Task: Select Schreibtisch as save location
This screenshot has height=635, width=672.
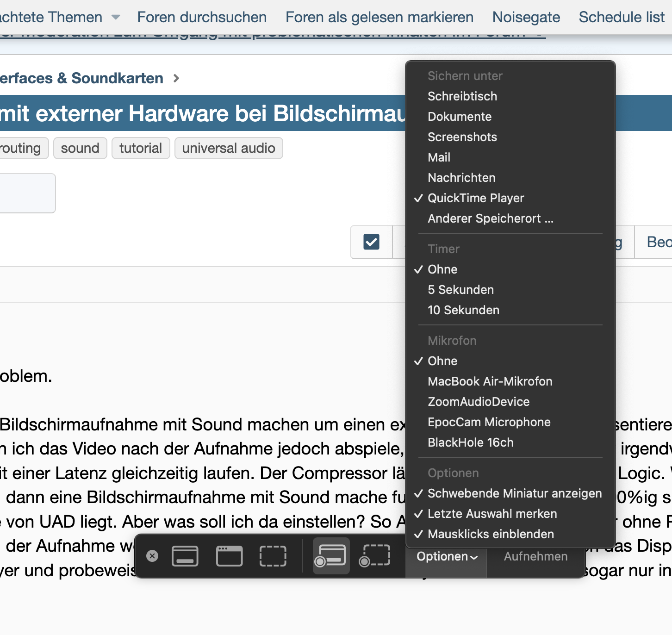Action: 462,96
